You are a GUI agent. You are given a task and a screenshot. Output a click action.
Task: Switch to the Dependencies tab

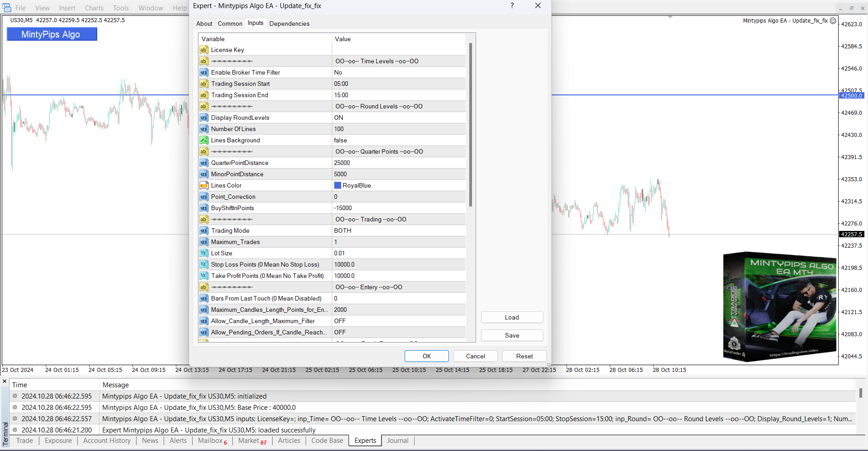click(x=289, y=24)
